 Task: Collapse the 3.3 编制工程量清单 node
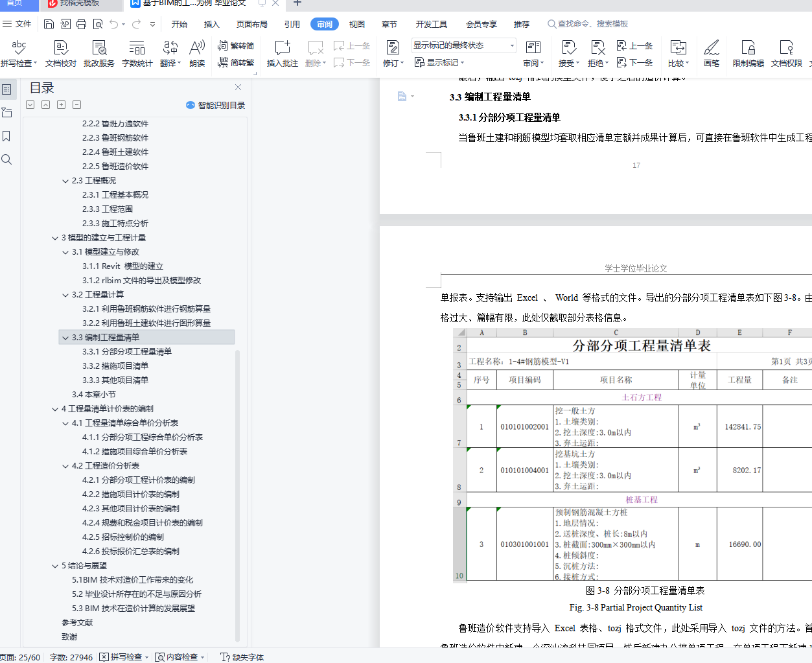pos(65,338)
